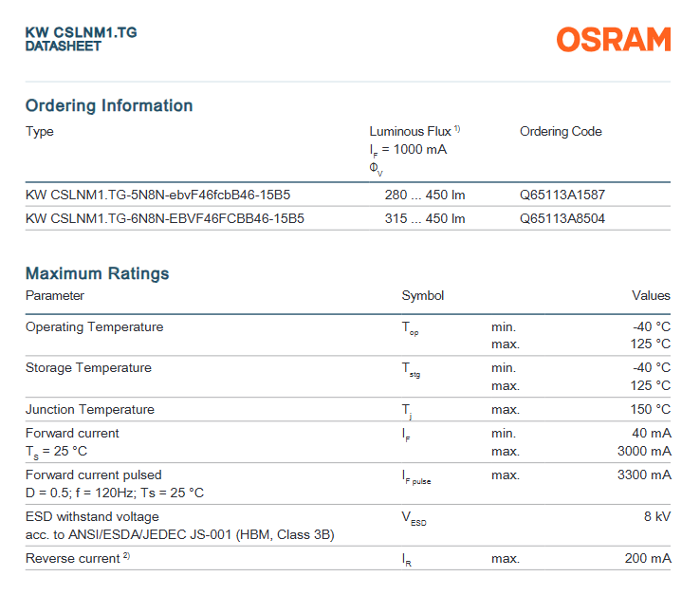This screenshot has height=614, width=700.
Task: Open footnote 1 next to Luminous Flux
Action: (x=457, y=128)
